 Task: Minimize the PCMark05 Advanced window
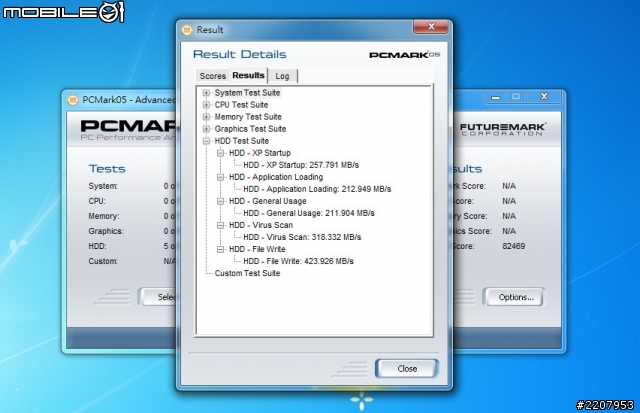496,97
